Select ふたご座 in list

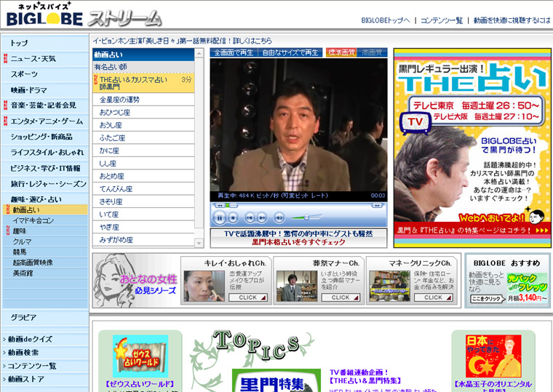[143, 137]
